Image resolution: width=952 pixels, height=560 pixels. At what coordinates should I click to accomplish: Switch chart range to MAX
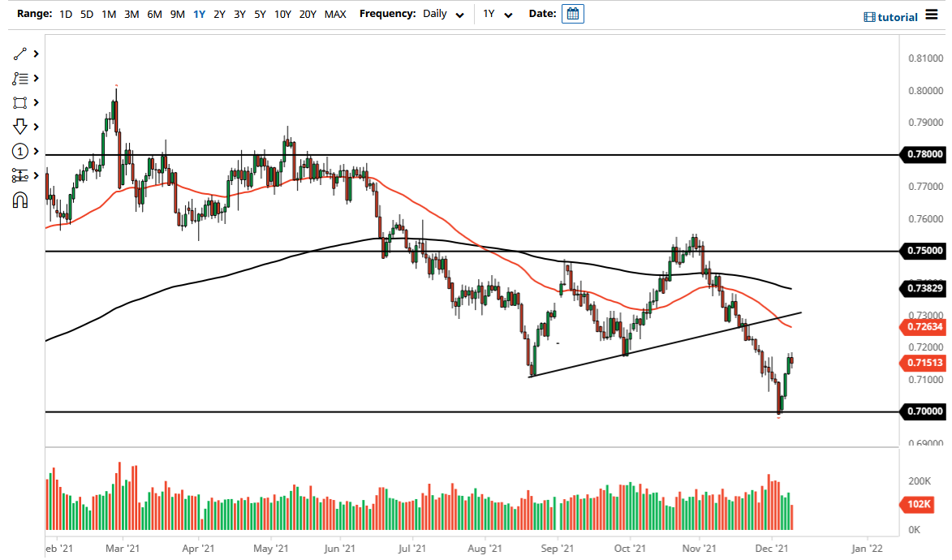(x=335, y=14)
